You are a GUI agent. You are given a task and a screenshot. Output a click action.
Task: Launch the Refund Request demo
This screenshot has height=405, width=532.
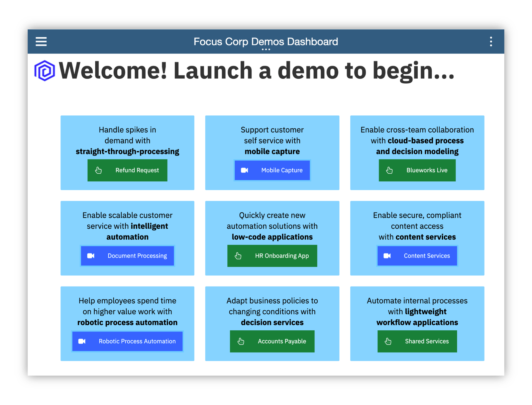[x=127, y=170]
